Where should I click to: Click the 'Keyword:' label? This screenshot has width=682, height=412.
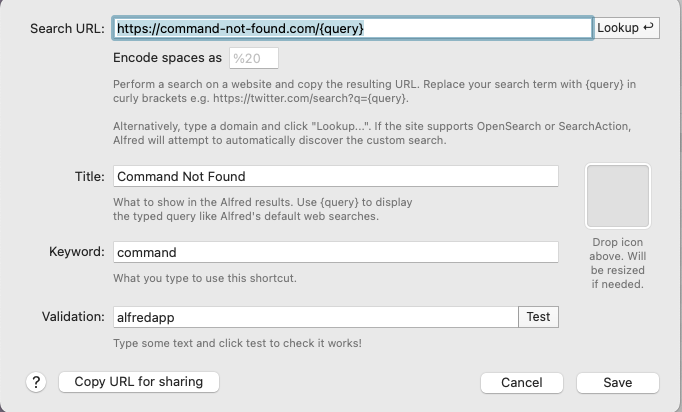click(x=77, y=252)
